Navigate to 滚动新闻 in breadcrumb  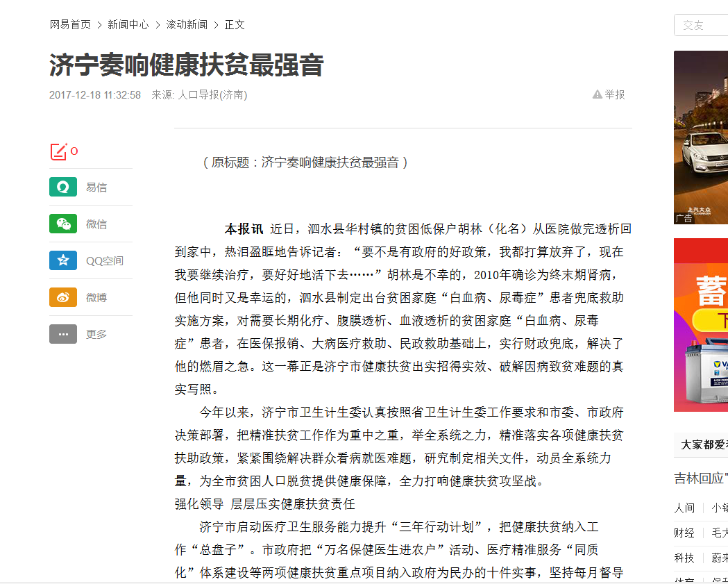tap(186, 24)
